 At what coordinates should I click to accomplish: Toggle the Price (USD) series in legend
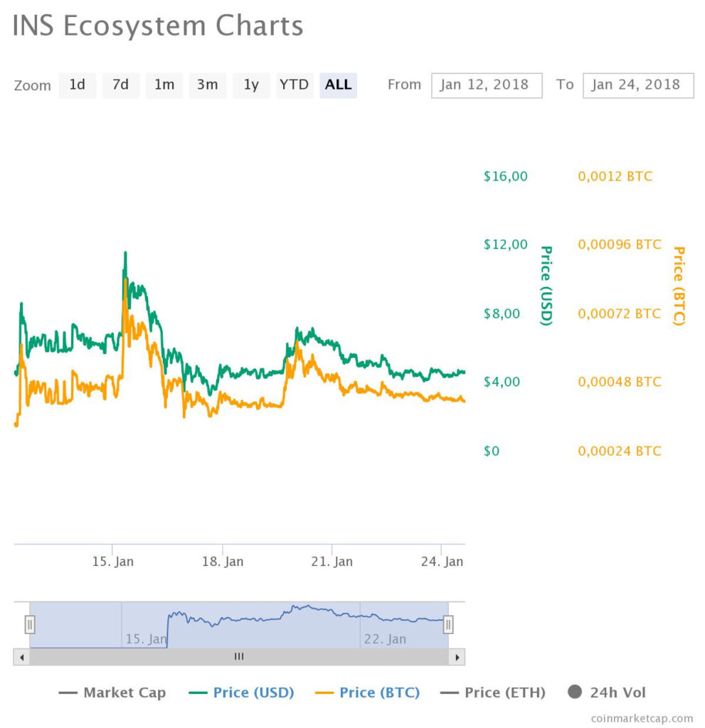pyautogui.click(x=242, y=692)
